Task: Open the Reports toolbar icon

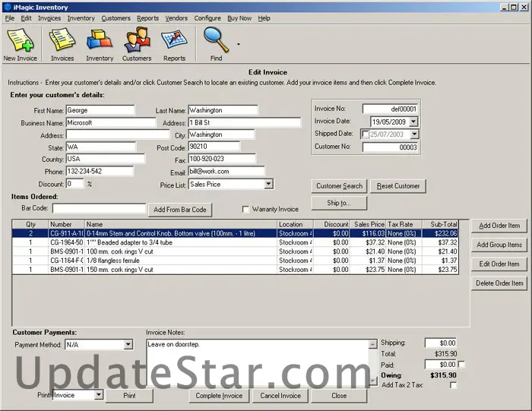Action: point(174,41)
